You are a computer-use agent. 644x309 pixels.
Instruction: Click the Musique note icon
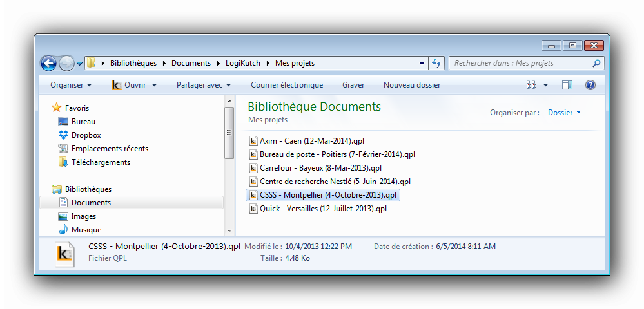pyautogui.click(x=63, y=230)
